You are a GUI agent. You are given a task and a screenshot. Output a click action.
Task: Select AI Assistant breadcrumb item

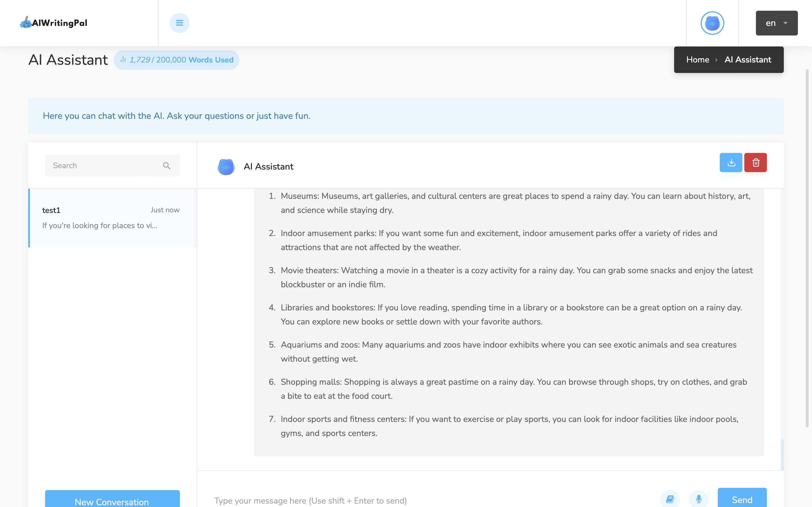(x=748, y=60)
